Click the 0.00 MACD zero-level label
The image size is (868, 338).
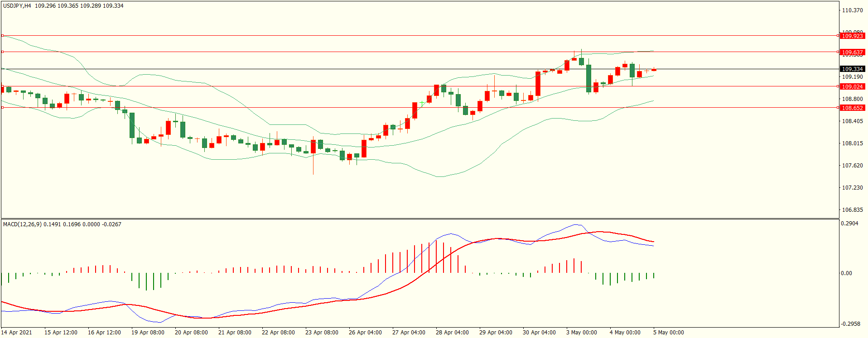(x=846, y=273)
